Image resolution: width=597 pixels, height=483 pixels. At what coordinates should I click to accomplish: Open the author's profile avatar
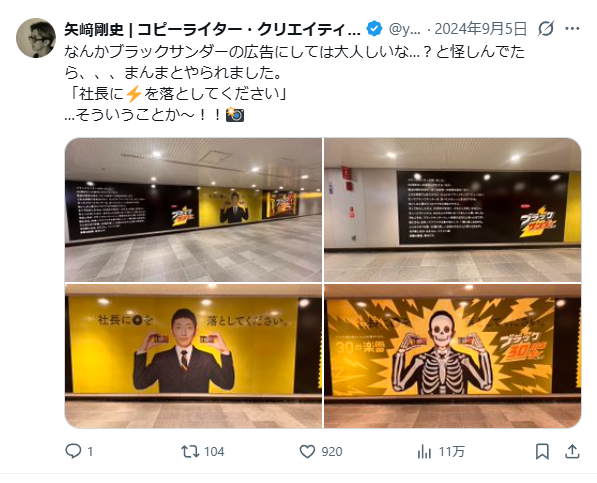pos(36,38)
